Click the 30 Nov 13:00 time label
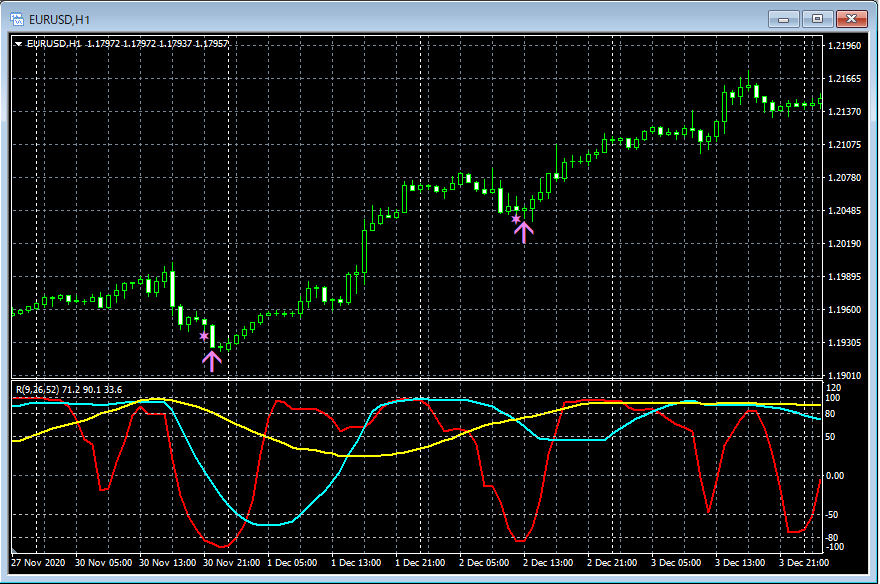 167,563
